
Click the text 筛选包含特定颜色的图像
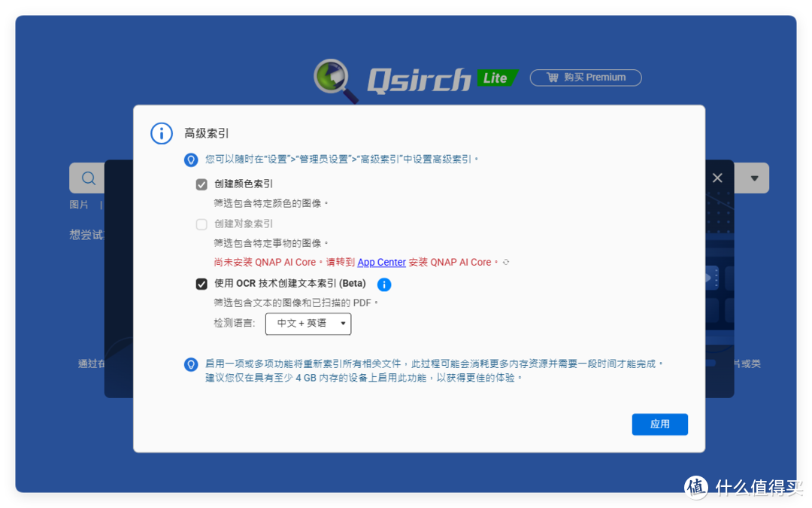(271, 203)
